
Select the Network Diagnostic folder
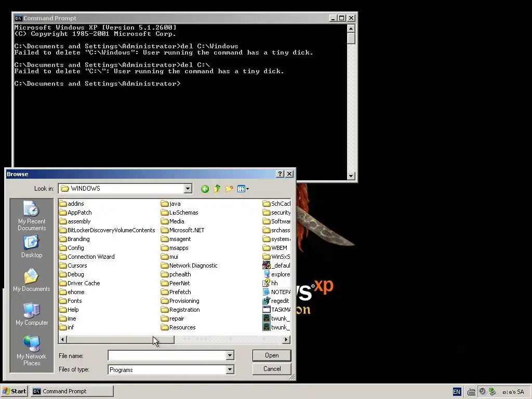coord(189,265)
